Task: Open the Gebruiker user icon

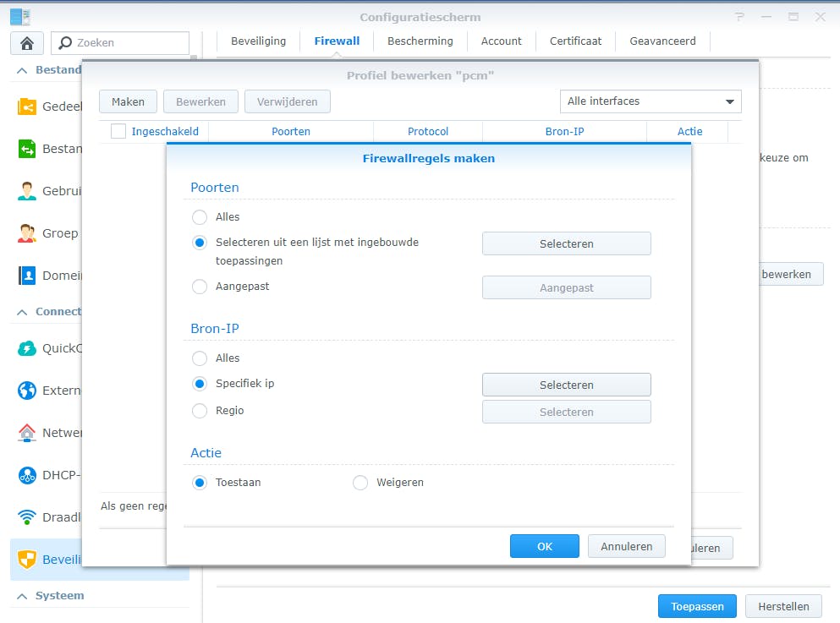Action: pos(27,191)
